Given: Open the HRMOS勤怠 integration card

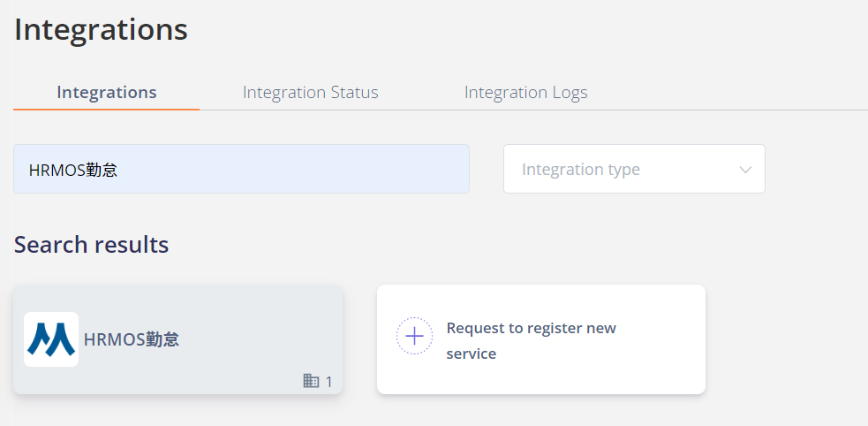Looking at the screenshot, I should coord(177,339).
